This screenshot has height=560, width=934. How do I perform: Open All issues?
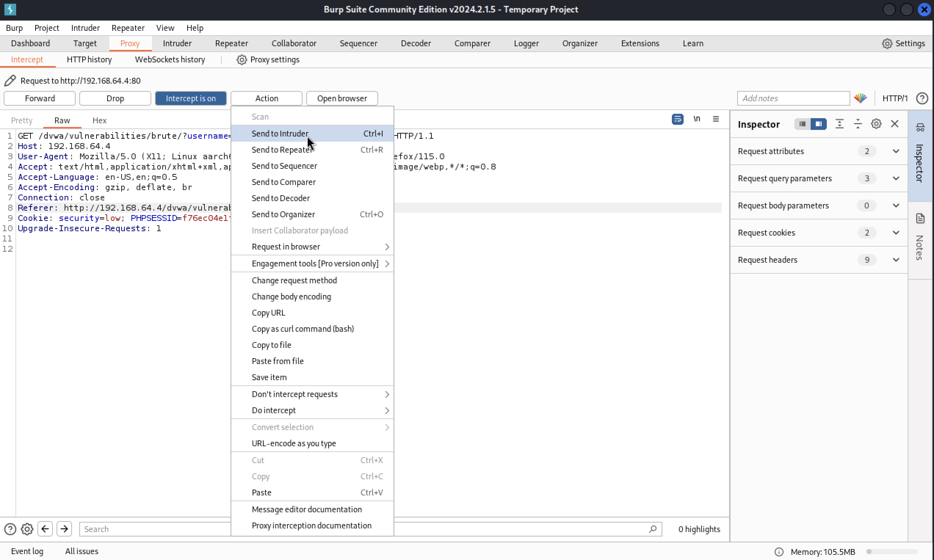pos(82,551)
